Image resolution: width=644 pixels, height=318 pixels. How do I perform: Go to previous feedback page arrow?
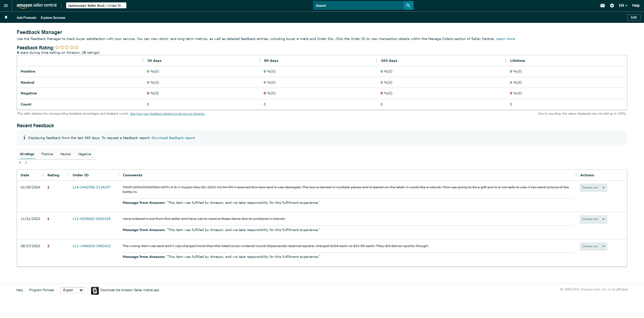20,163
